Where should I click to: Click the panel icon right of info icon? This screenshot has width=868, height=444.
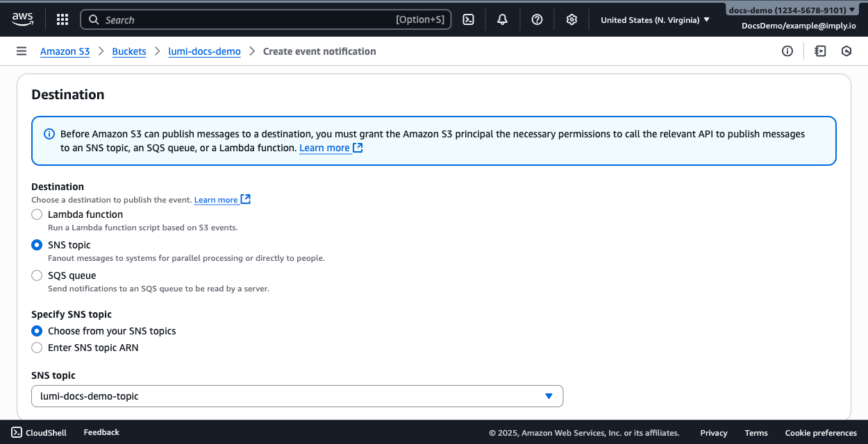click(x=821, y=51)
